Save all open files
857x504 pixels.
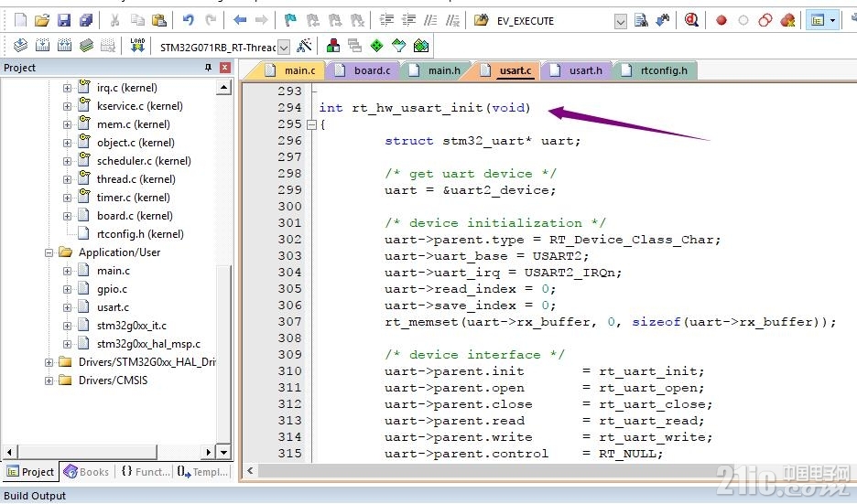(x=86, y=21)
